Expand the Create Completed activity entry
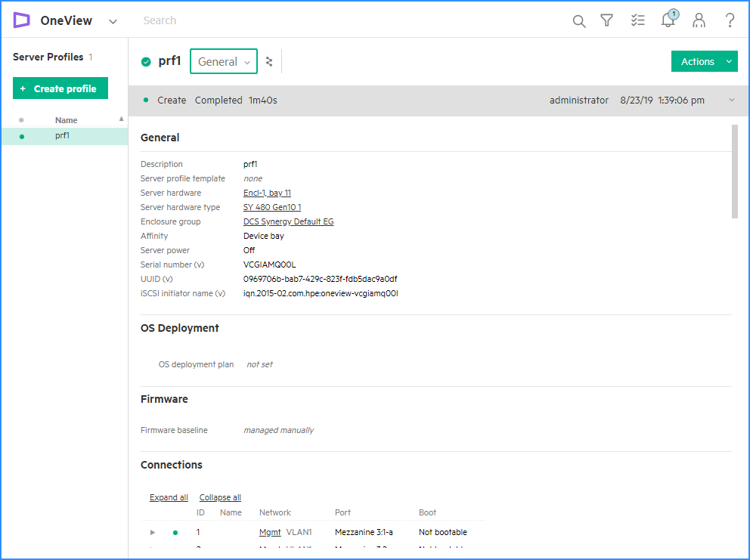The height and width of the screenshot is (560, 750). (x=730, y=100)
